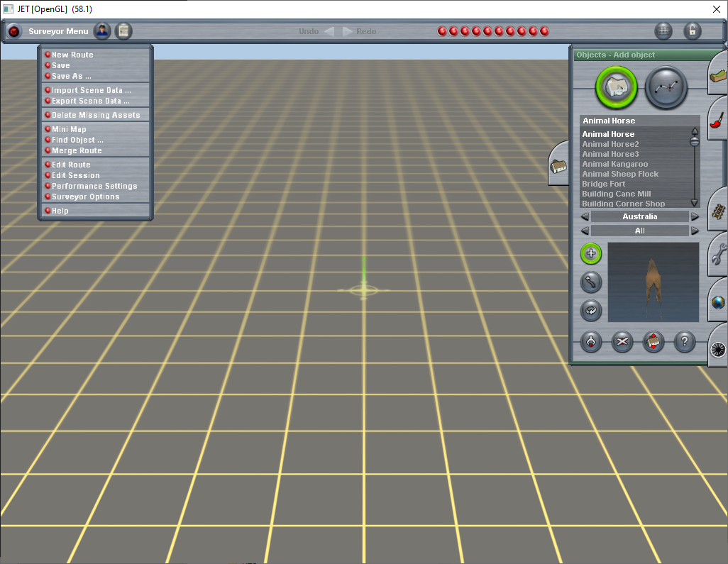Select Objects mode green building button
The width and height of the screenshot is (728, 564).
(x=617, y=87)
